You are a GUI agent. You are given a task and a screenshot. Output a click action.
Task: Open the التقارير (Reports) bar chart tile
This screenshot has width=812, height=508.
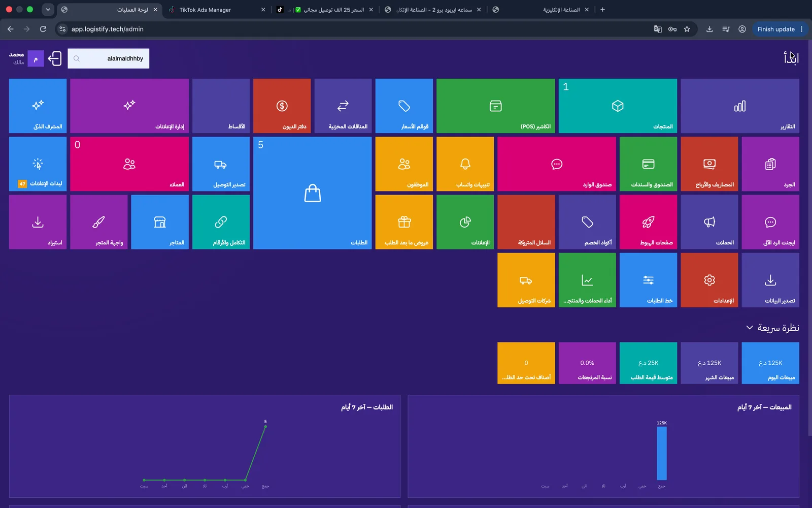[739, 106]
